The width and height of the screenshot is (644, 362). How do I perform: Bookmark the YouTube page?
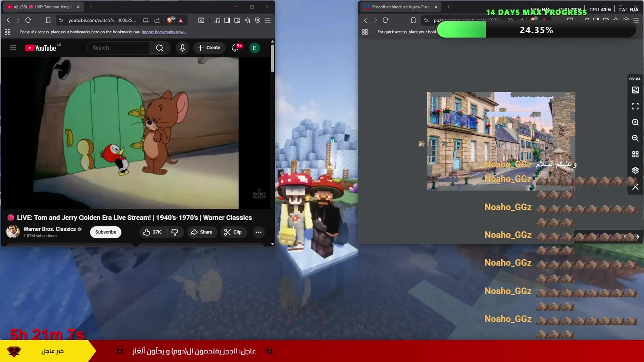(48, 20)
